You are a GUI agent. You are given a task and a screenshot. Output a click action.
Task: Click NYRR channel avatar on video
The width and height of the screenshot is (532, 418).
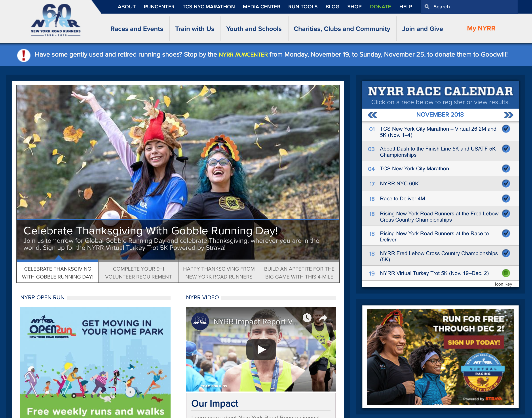(200, 321)
